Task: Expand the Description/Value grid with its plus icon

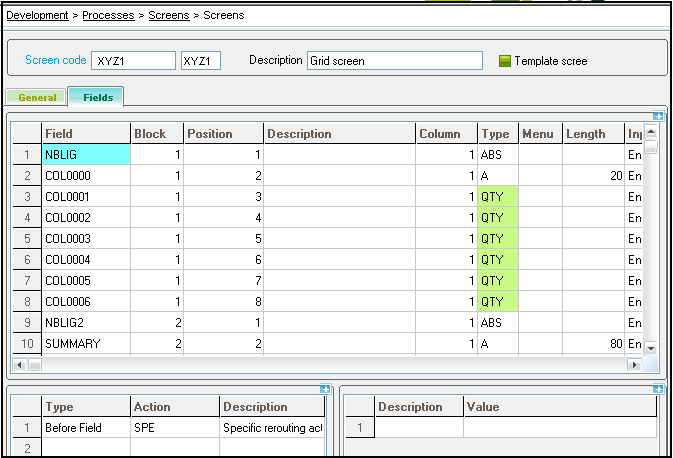Action: click(x=658, y=389)
